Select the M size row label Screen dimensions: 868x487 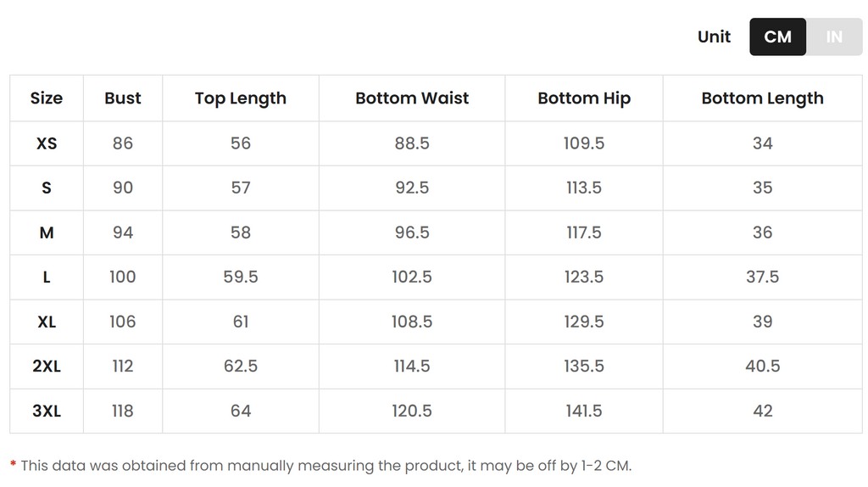click(x=47, y=232)
